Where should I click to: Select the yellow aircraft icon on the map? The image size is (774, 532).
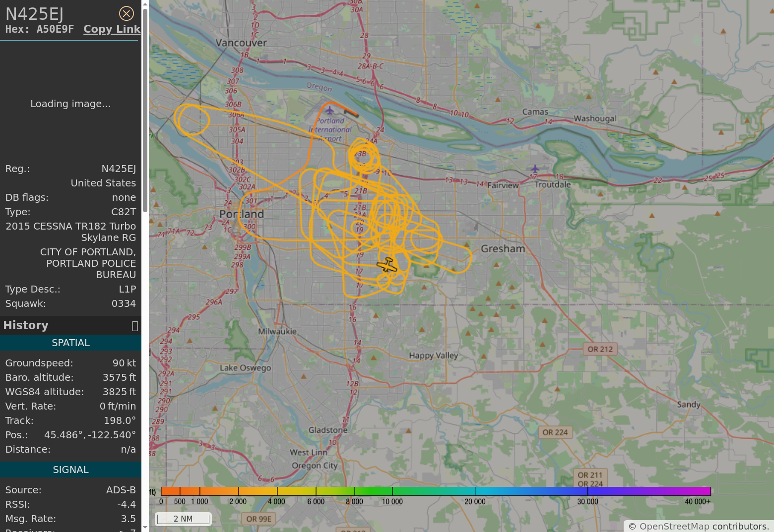tap(387, 265)
